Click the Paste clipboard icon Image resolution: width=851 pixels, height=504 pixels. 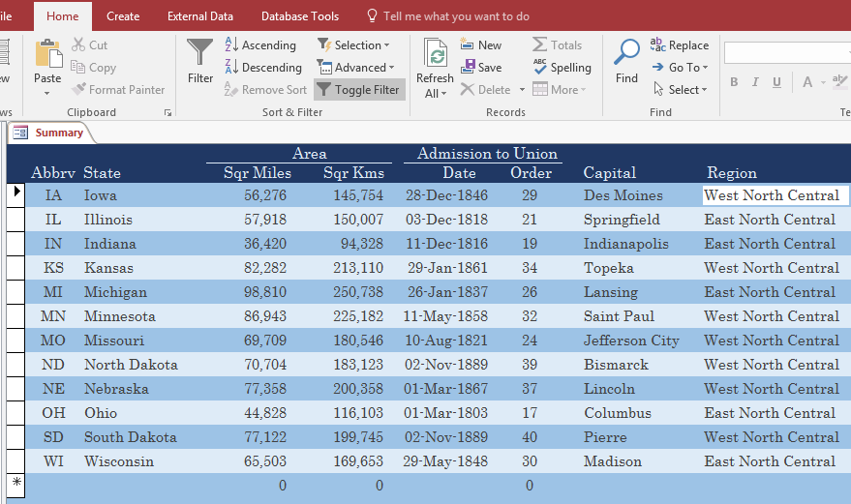tap(48, 53)
